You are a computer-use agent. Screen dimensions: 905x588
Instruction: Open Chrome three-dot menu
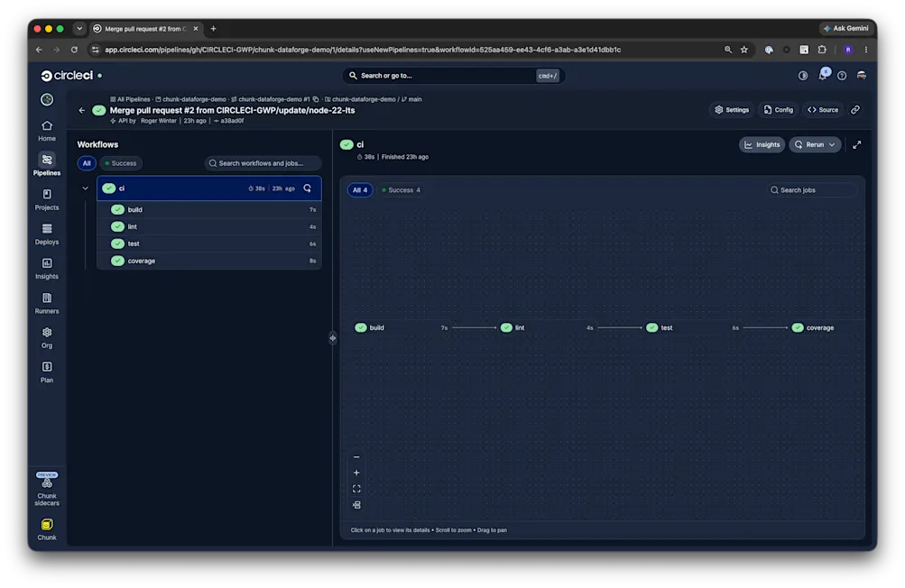[866, 50]
